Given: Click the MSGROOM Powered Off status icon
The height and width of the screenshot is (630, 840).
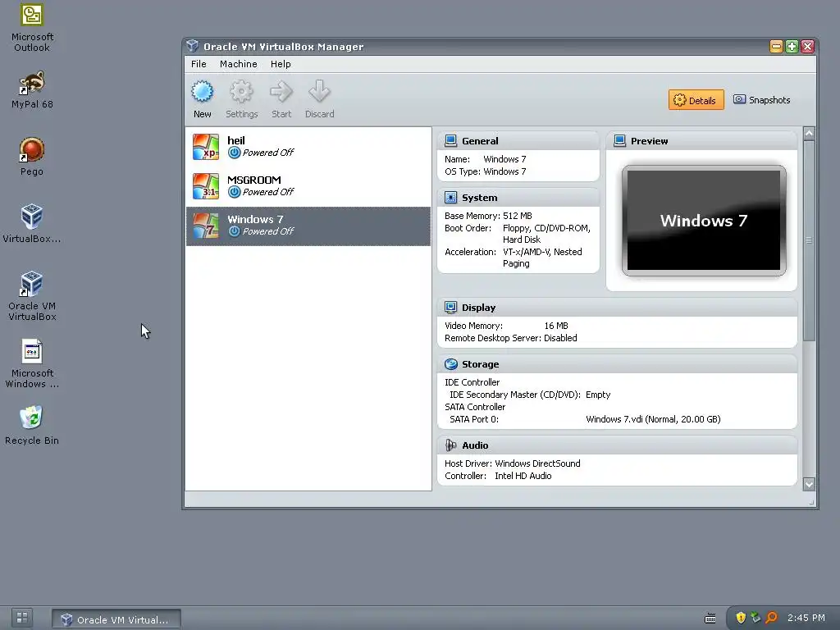Looking at the screenshot, I should pos(234,192).
